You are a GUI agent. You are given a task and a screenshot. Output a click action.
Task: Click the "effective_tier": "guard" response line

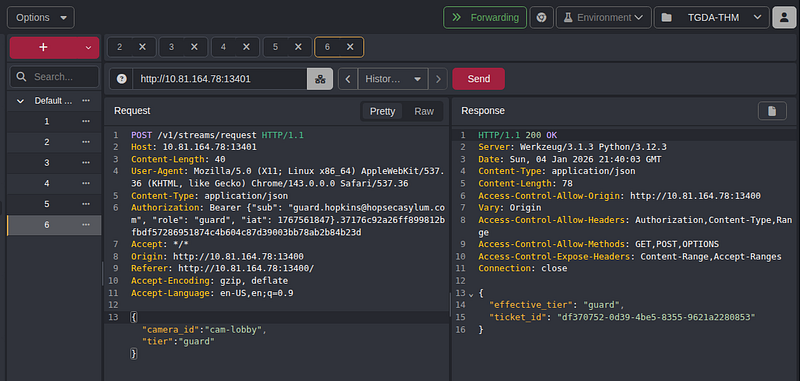click(557, 305)
